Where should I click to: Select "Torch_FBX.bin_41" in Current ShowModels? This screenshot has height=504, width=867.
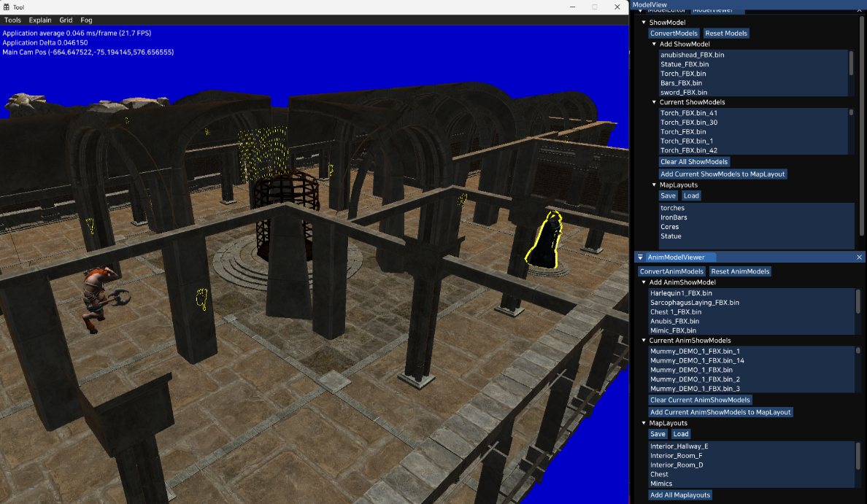[753, 113]
